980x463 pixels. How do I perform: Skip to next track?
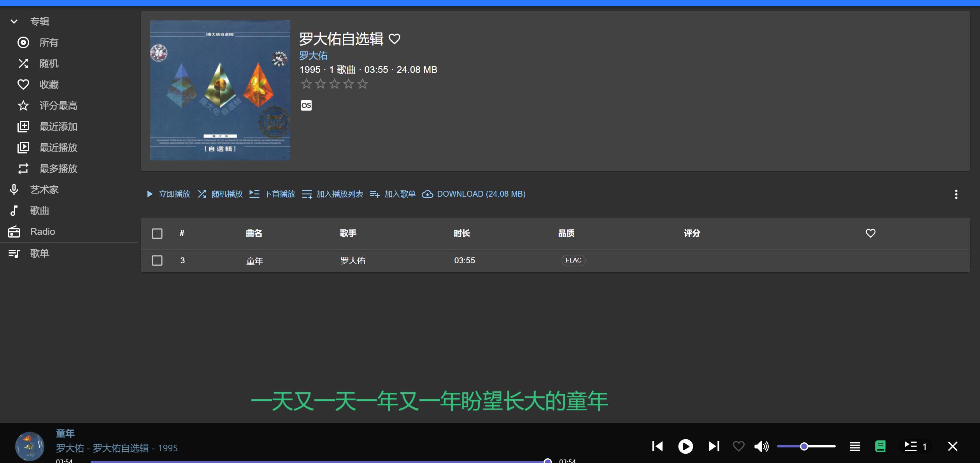[x=714, y=446]
